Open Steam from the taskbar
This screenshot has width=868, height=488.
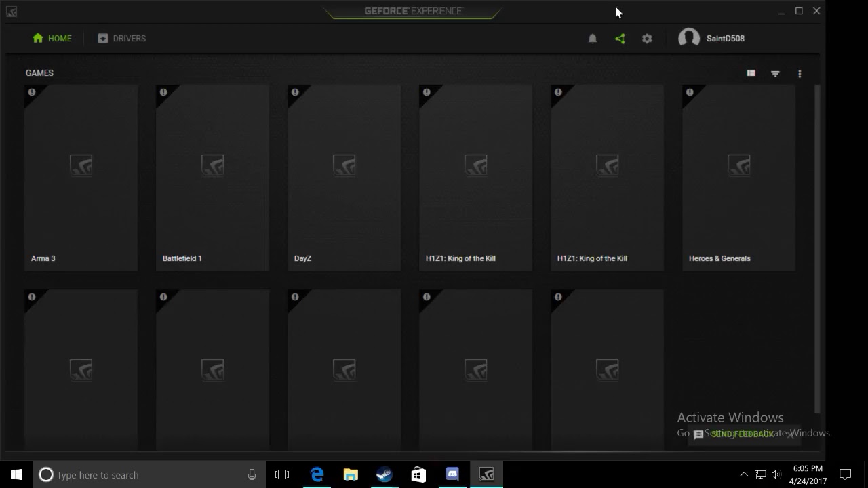coord(384,474)
